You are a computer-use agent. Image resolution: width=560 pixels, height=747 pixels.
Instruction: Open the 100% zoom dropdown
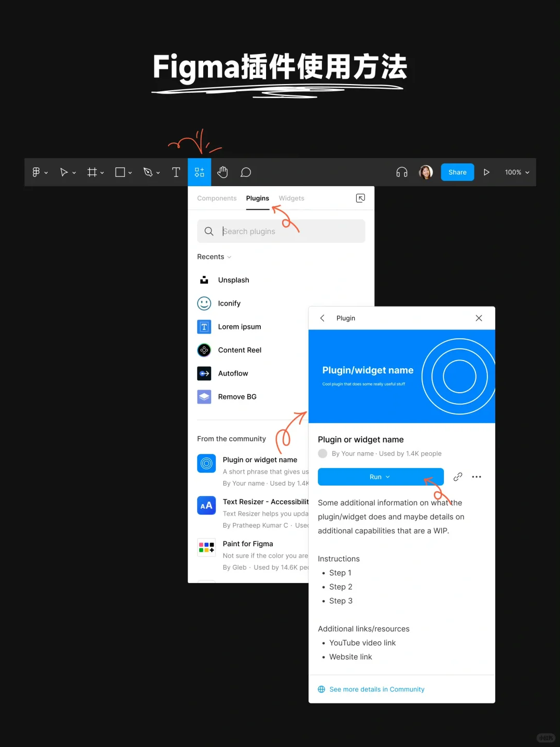pyautogui.click(x=517, y=172)
